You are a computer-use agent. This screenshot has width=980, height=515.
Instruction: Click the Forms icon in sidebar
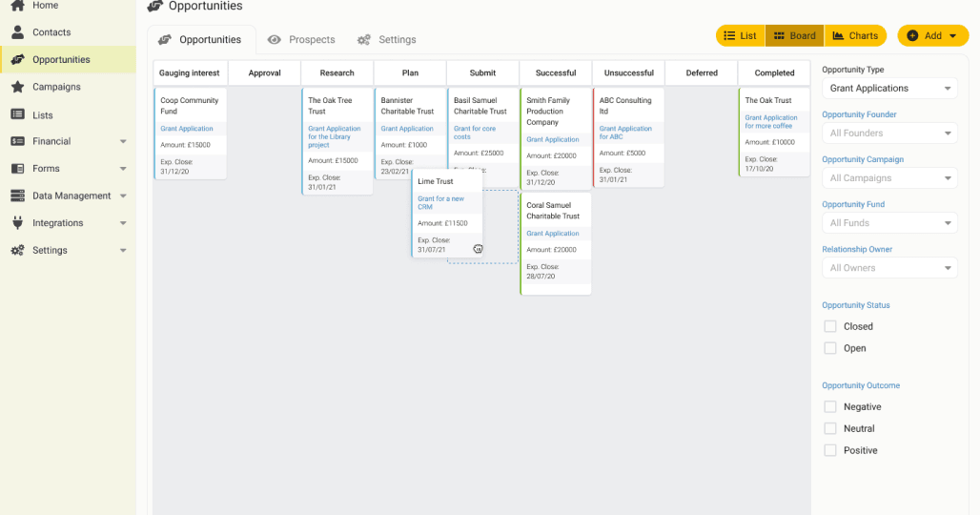click(x=17, y=169)
